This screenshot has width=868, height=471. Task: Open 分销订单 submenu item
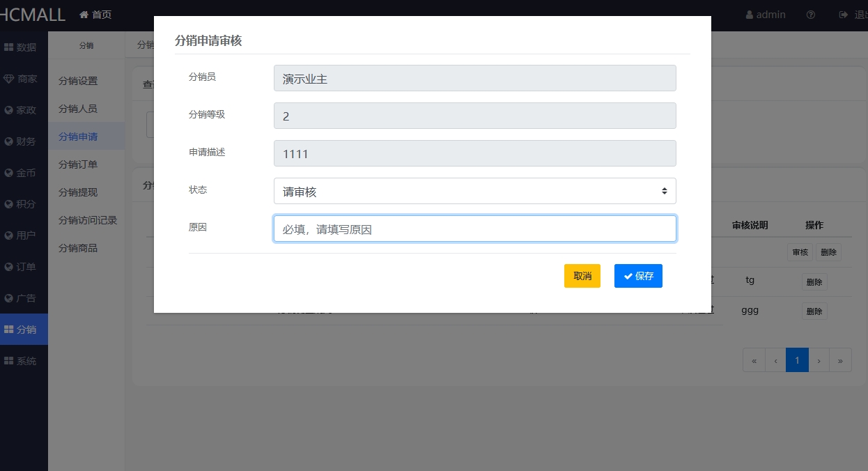point(78,164)
